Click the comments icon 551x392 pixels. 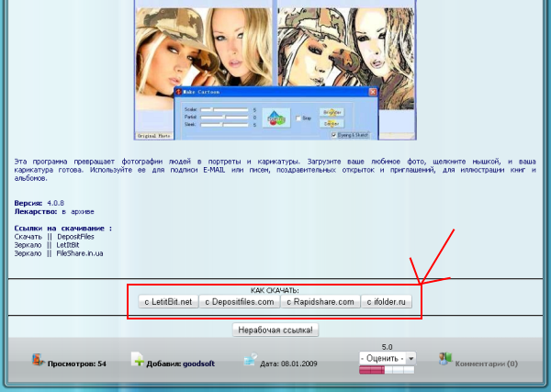[x=445, y=360]
